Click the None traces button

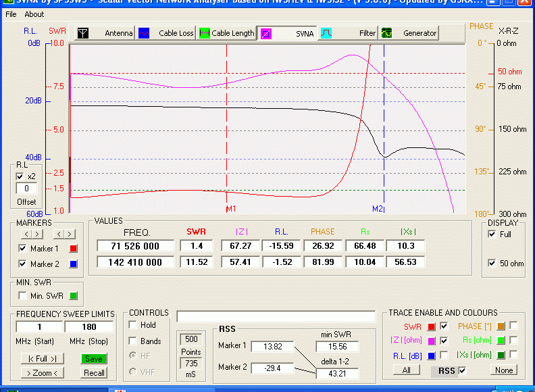coord(504,370)
